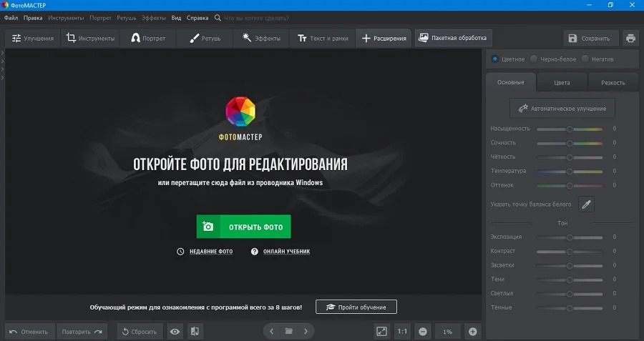Click the fit-to-screen icon
644x341 pixels.
(381, 332)
